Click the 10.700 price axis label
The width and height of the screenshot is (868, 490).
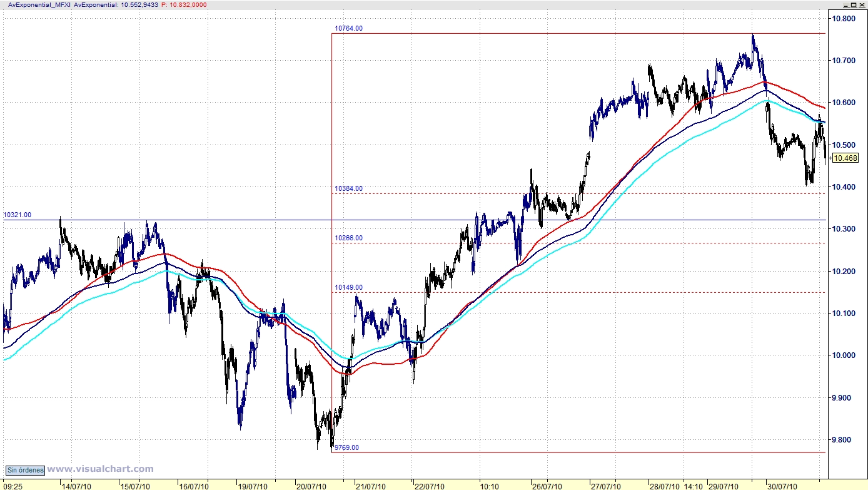(x=842, y=61)
